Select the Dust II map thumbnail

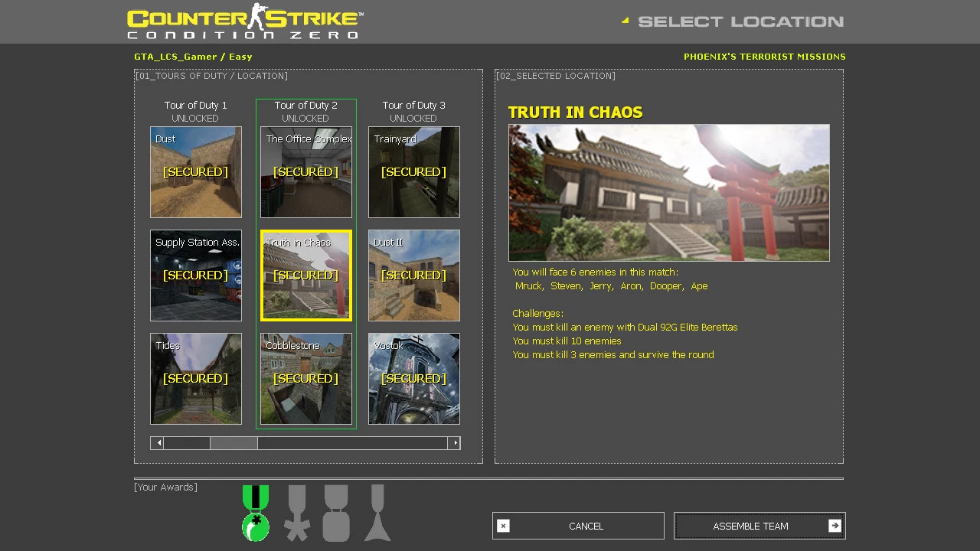(414, 275)
